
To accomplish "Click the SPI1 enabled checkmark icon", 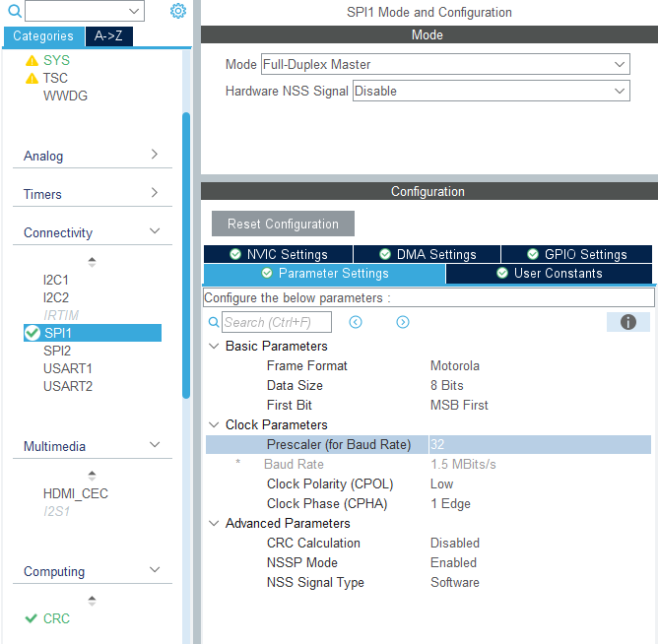I will [x=33, y=334].
